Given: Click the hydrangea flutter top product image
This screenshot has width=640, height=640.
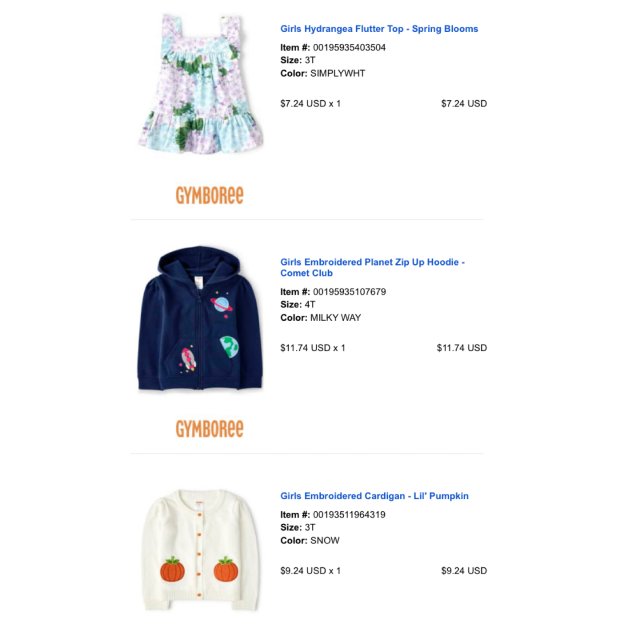Looking at the screenshot, I should [x=200, y=83].
